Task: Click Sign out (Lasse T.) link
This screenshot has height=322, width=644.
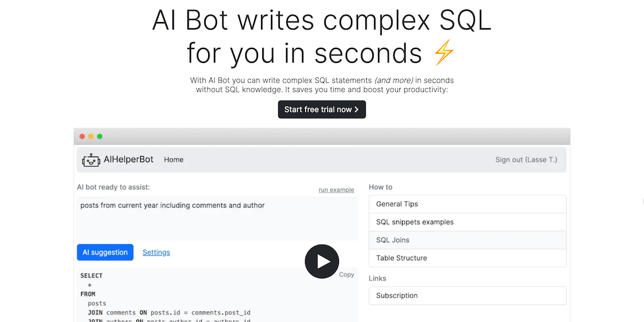Action: pos(526,160)
